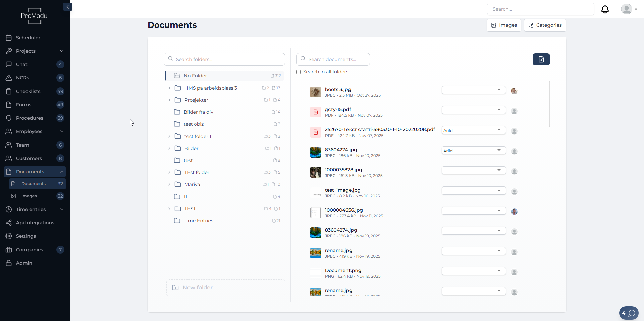Open the chat bubble widget

click(629, 313)
